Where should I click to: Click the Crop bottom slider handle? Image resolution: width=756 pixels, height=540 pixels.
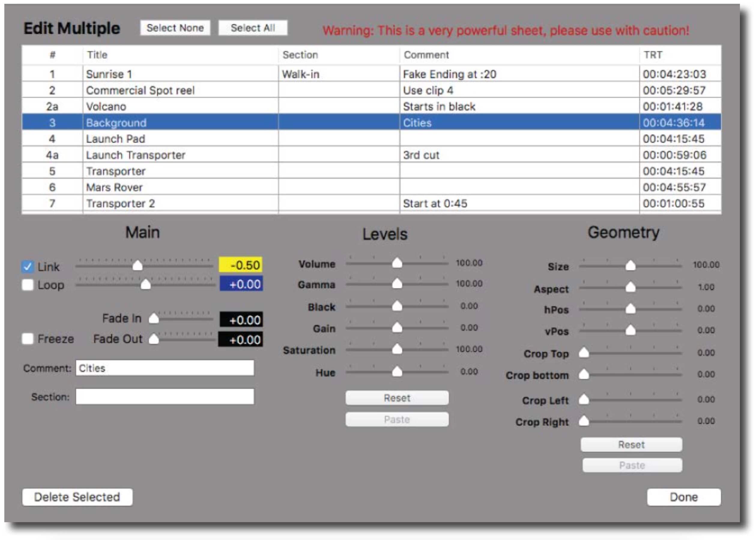coord(584,374)
